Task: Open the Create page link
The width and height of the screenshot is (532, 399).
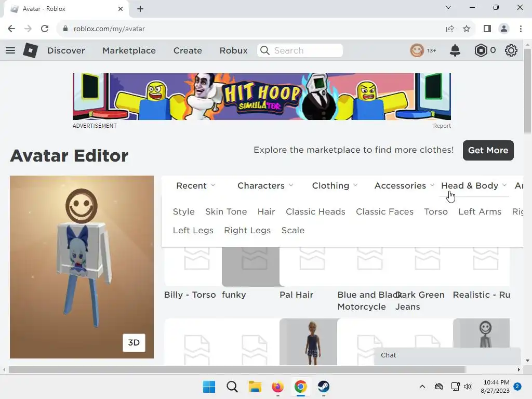Action: pyautogui.click(x=188, y=50)
